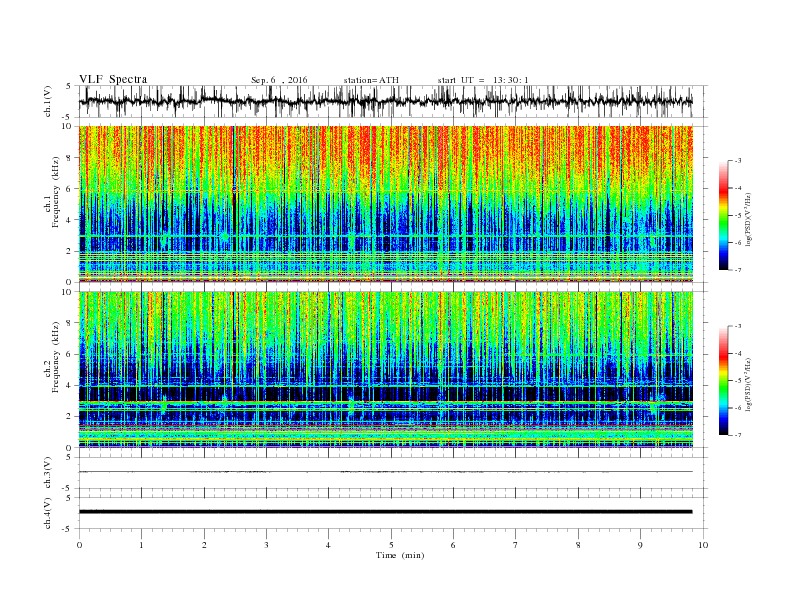Click the time axis tick label "6"

(453, 545)
